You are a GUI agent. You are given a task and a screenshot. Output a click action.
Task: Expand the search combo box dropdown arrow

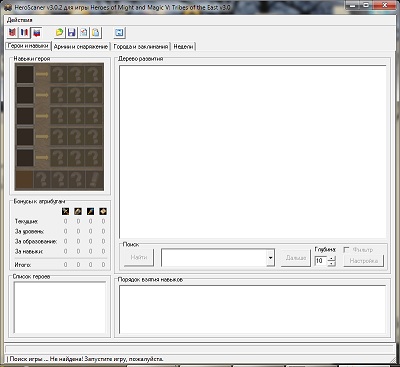270,258
